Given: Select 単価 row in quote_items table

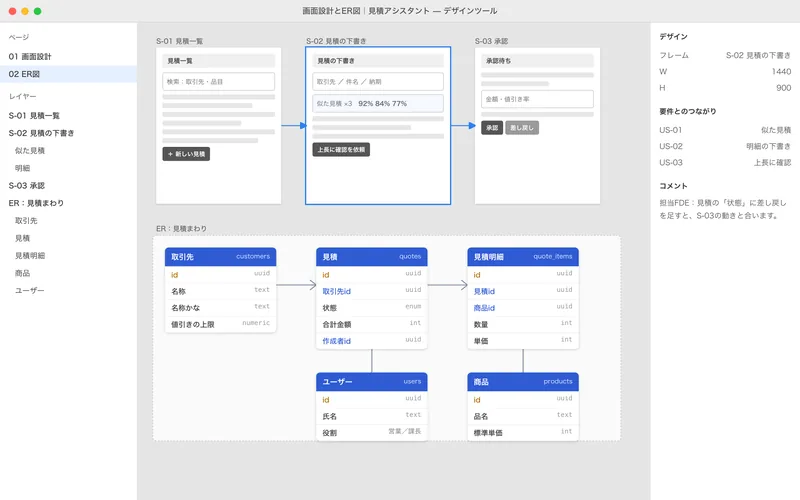Looking at the screenshot, I should pos(523,341).
